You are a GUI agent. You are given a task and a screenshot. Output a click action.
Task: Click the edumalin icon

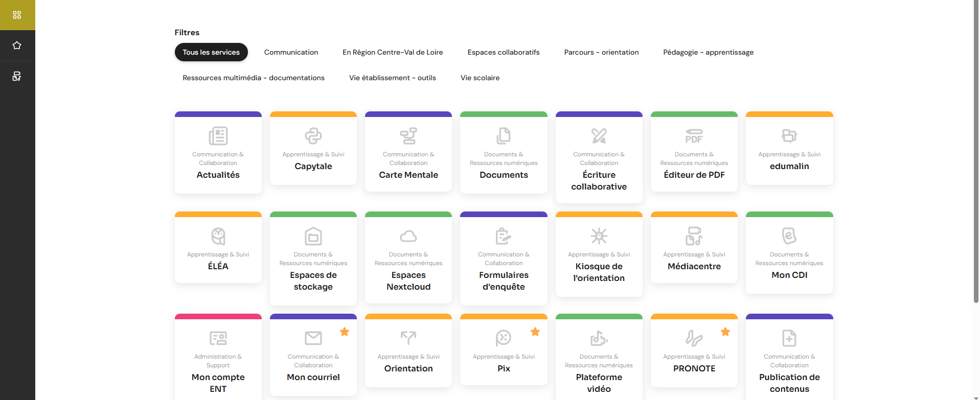pos(789,136)
